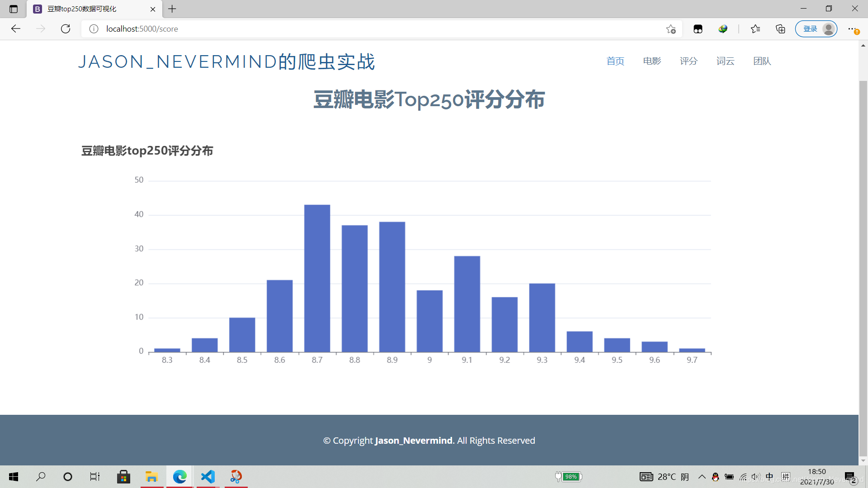Open the taskbar clock showing 18:50
868x488 pixels.
coord(817,477)
